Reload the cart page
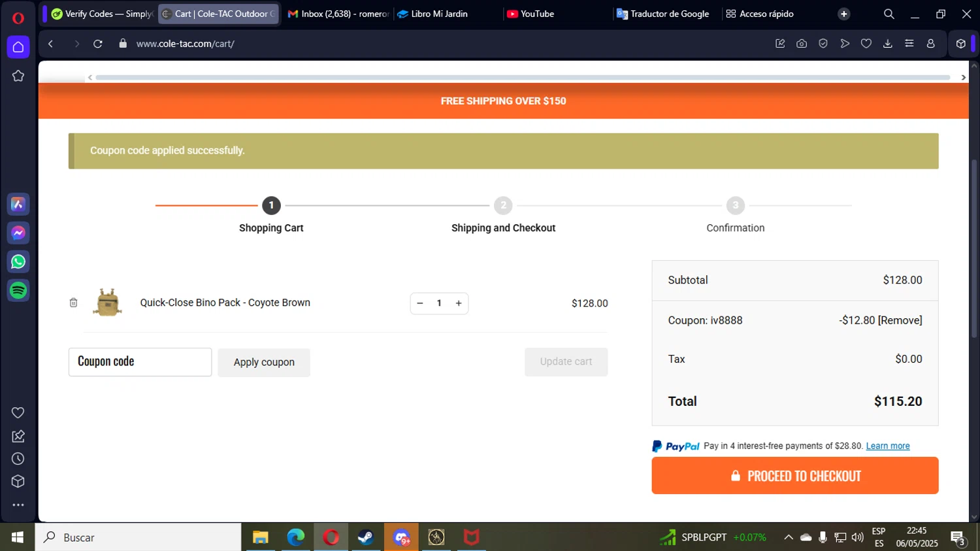This screenshot has width=980, height=551. tap(98, 44)
